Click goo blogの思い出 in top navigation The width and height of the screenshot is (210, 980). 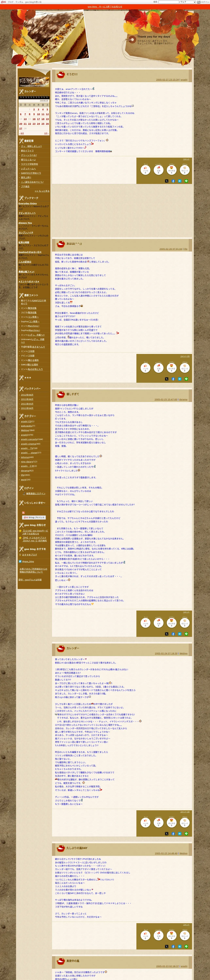tap(34, 2)
